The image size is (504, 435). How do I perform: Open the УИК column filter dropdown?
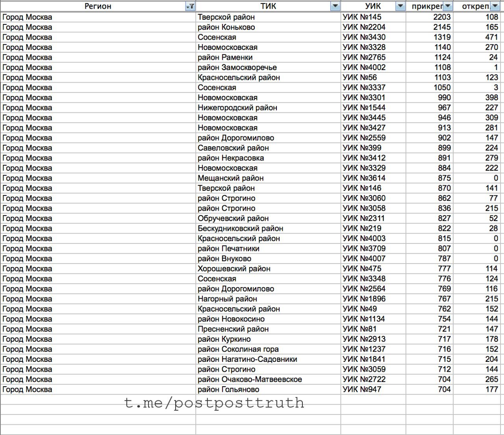pos(400,6)
